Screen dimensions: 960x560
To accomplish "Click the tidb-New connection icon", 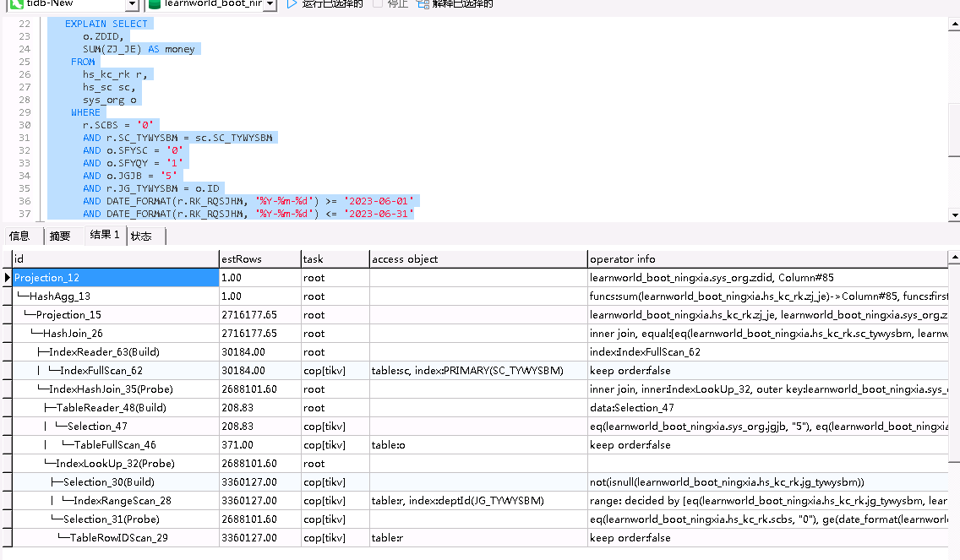I will [x=16, y=3].
